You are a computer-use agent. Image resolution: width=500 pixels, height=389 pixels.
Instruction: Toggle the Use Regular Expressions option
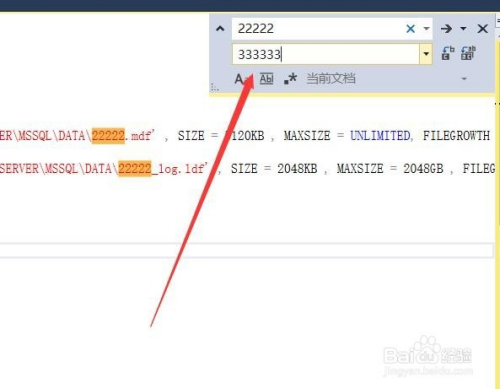tap(290, 79)
